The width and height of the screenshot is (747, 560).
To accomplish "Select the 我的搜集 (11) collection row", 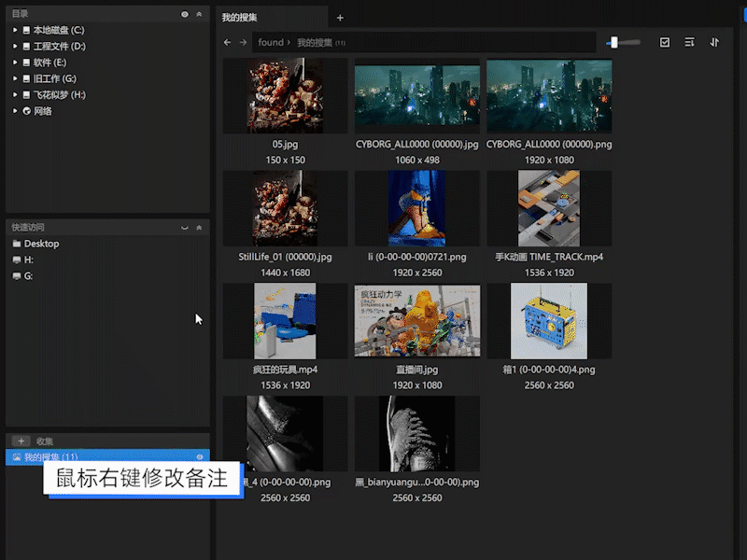I will 107,457.
